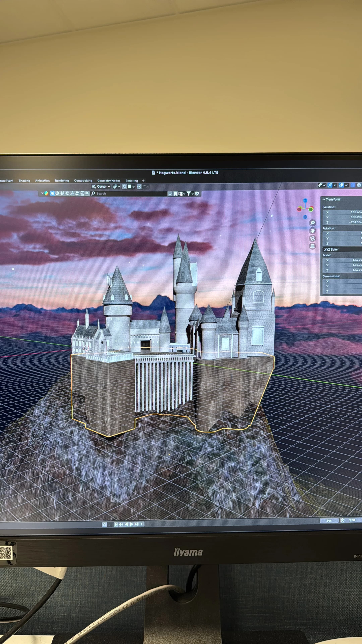Switch to the Shading workspace tab

click(24, 181)
